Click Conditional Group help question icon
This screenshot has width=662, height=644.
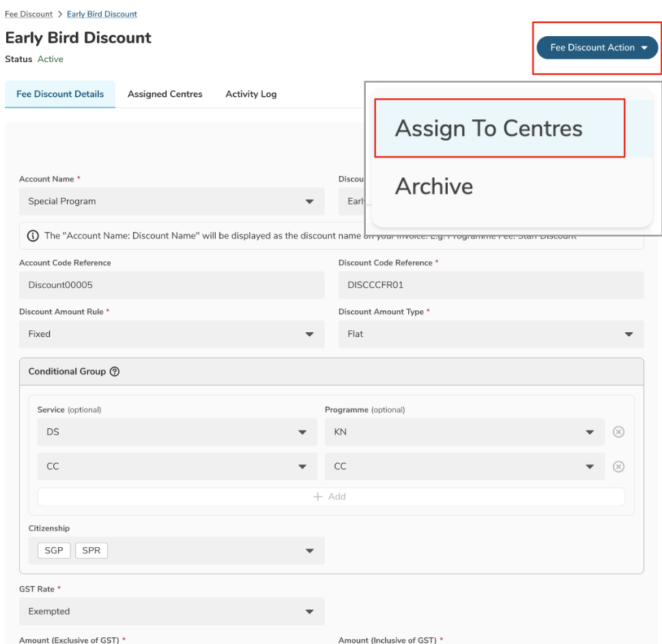point(115,372)
